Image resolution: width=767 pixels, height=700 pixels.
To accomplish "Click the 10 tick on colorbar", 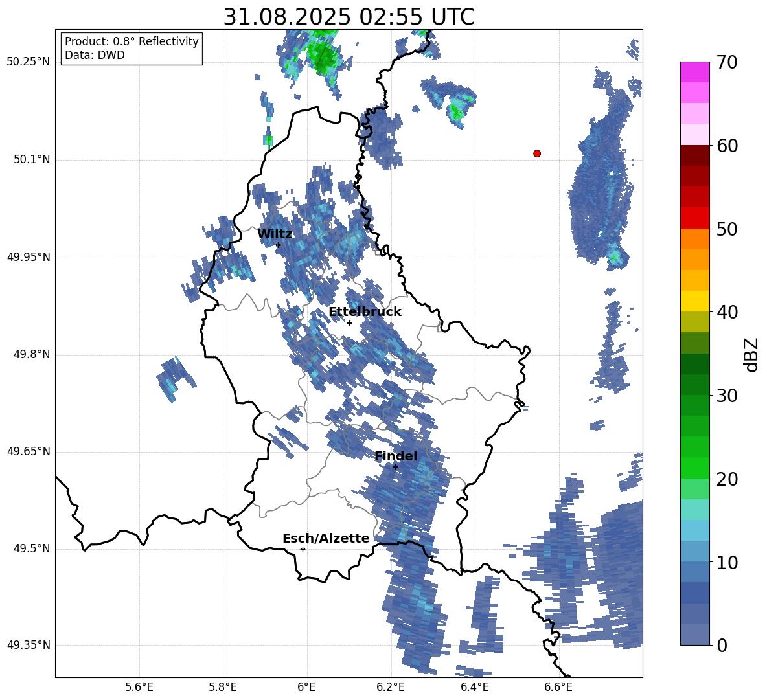I will 727,562.
